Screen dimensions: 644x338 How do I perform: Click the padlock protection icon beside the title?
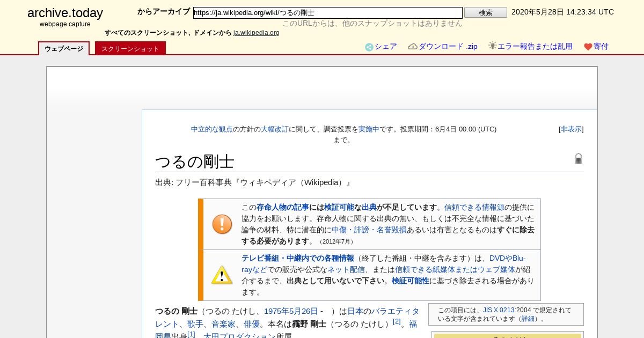coord(579,158)
